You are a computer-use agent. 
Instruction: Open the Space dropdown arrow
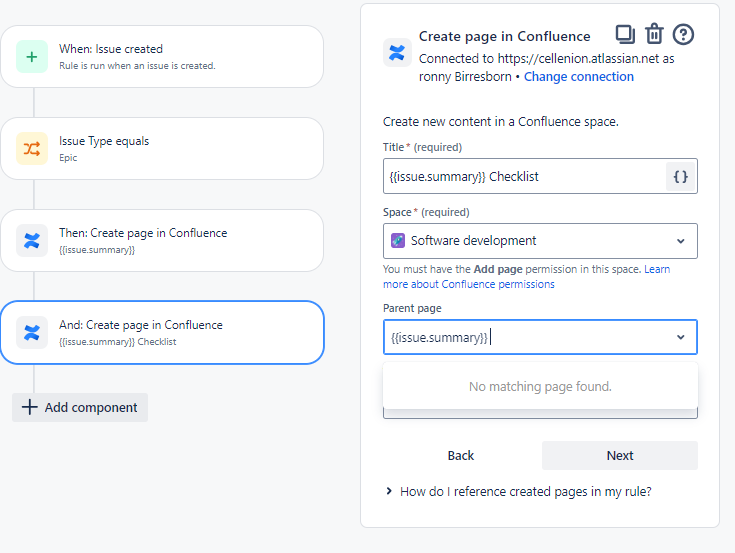tap(681, 241)
